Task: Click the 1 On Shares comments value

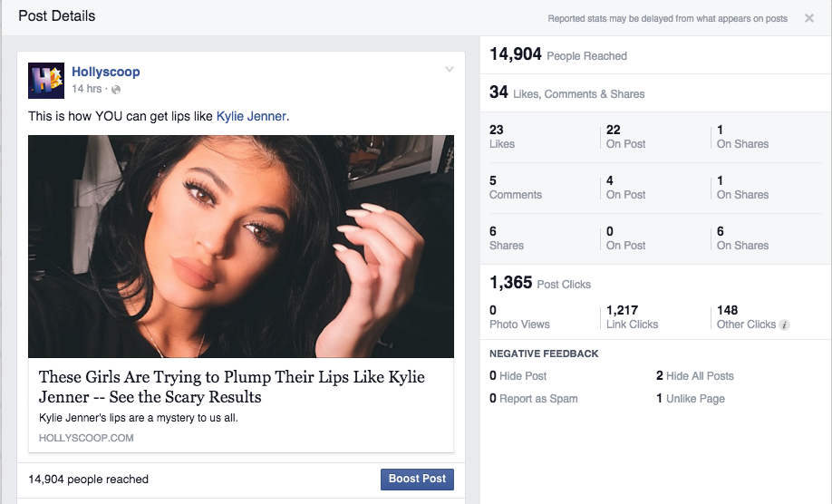Action: (x=742, y=188)
